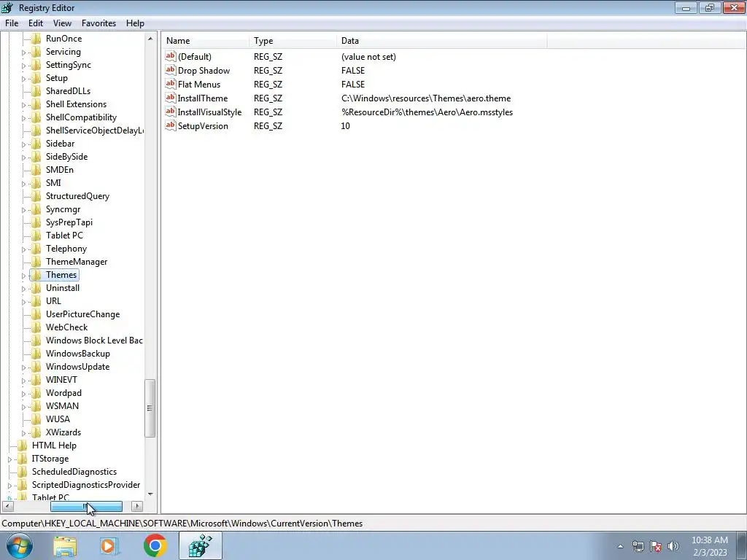Select the (Default) value icon
This screenshot has height=560, width=747.
coord(171,56)
